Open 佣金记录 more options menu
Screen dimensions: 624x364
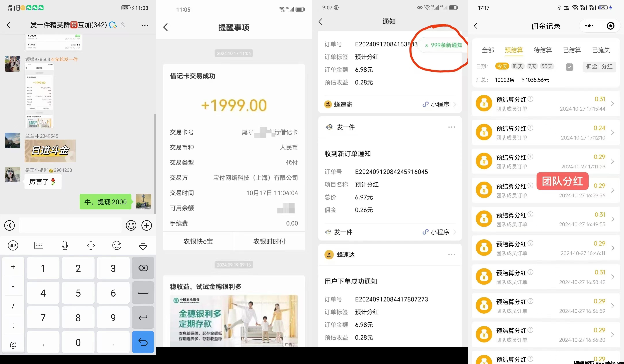click(x=590, y=26)
